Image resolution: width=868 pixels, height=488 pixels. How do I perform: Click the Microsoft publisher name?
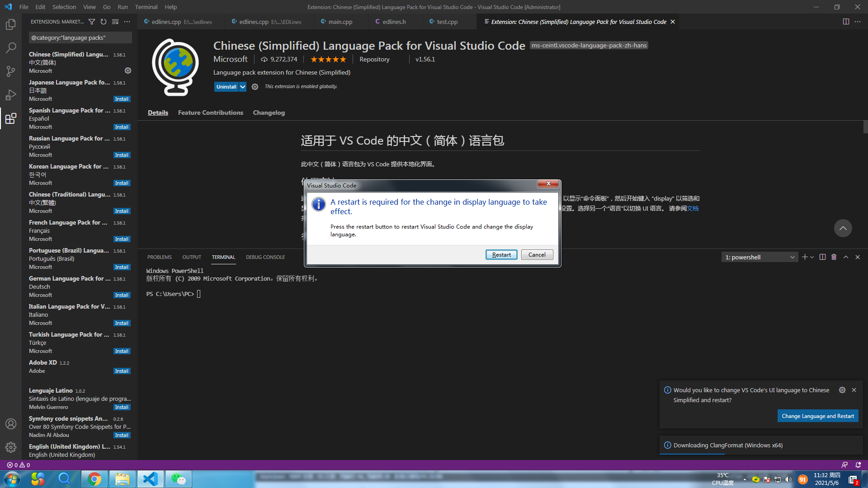(x=231, y=59)
